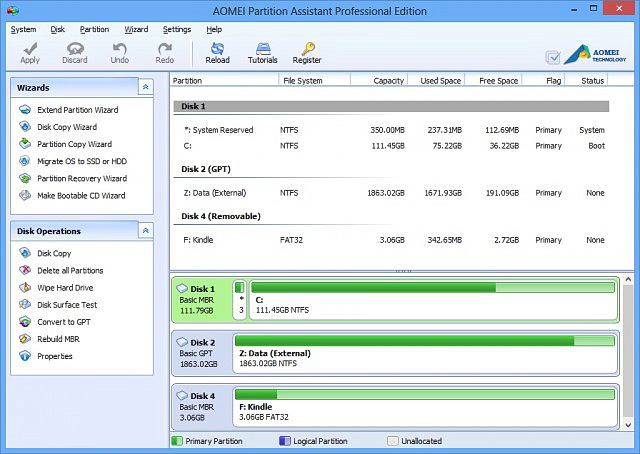The height and width of the screenshot is (454, 640).
Task: Select the F: Kindle usage bar
Action: pos(425,394)
